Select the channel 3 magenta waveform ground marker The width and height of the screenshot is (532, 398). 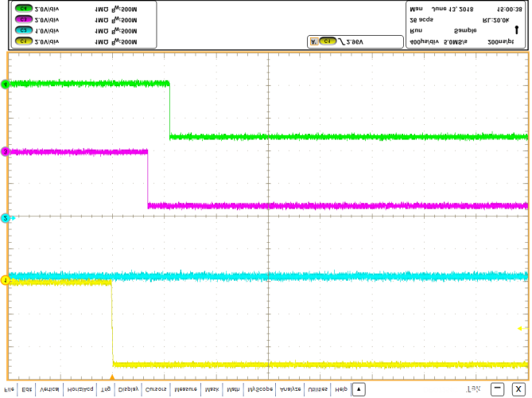(6, 151)
